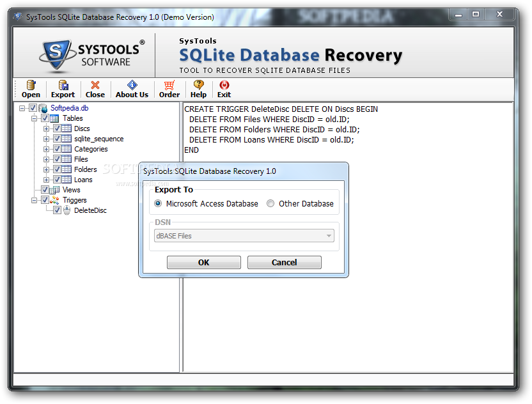
Task: Click the Tables folder grid icon
Action: coord(54,118)
